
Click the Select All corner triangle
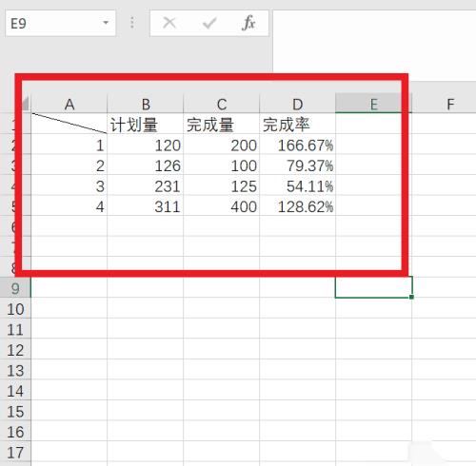(25, 104)
